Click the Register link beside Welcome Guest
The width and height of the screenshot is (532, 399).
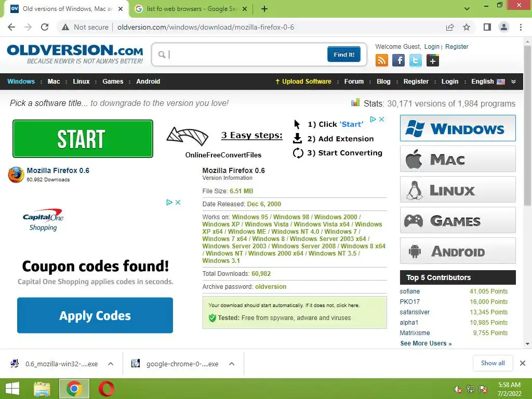tap(457, 46)
